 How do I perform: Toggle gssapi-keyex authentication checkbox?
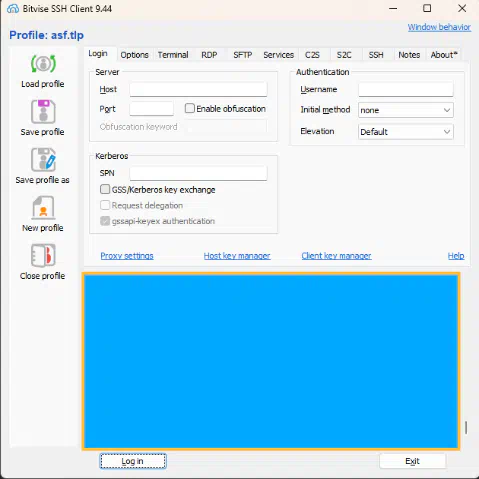(x=105, y=221)
